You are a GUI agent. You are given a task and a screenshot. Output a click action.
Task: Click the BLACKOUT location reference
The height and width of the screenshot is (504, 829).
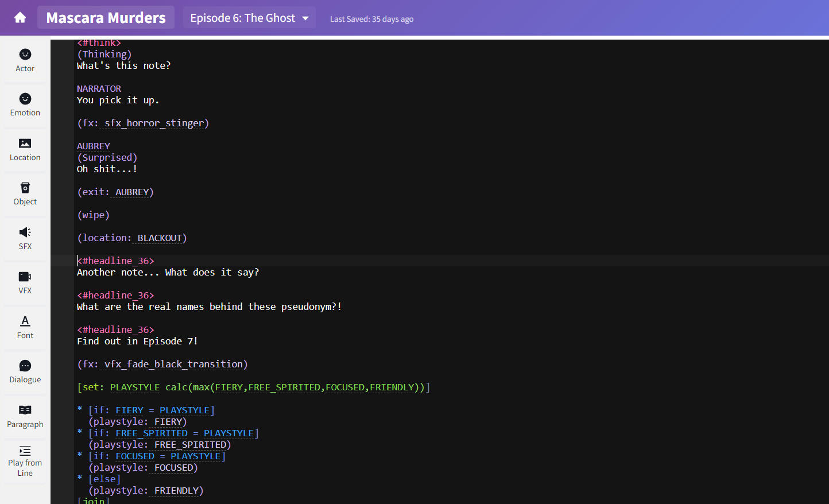point(160,238)
